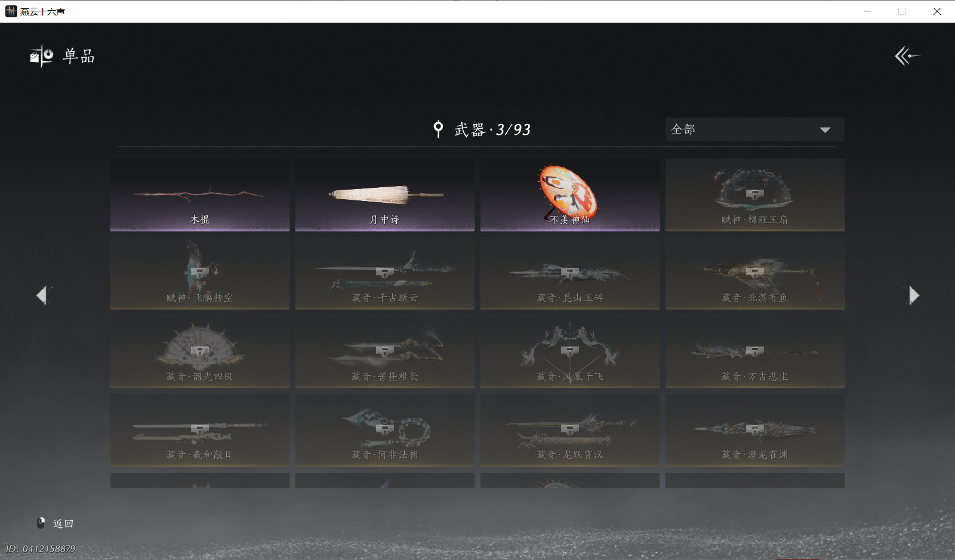The width and height of the screenshot is (955, 560).
Task: Click the 武器·3/93 category header
Action: tap(492, 129)
